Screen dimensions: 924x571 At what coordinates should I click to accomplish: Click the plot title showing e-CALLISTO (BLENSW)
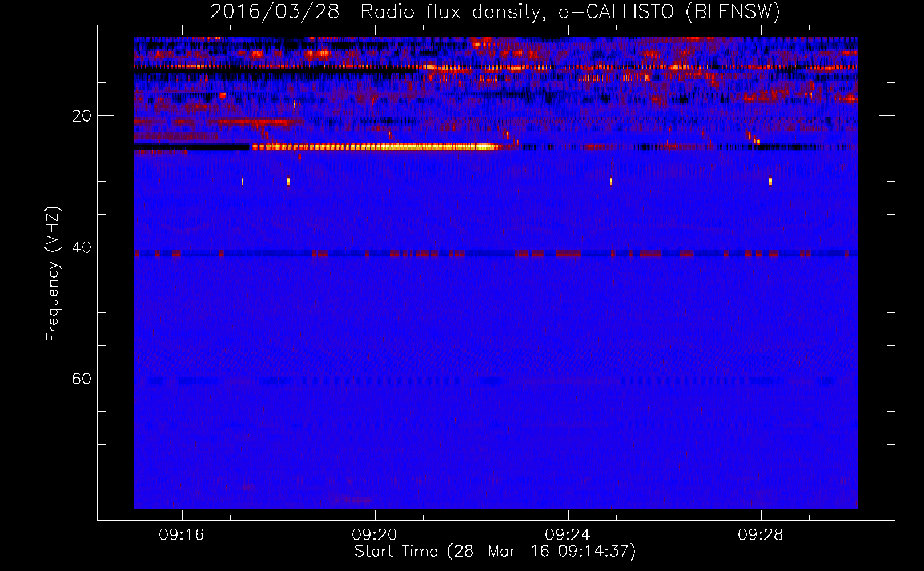495,11
